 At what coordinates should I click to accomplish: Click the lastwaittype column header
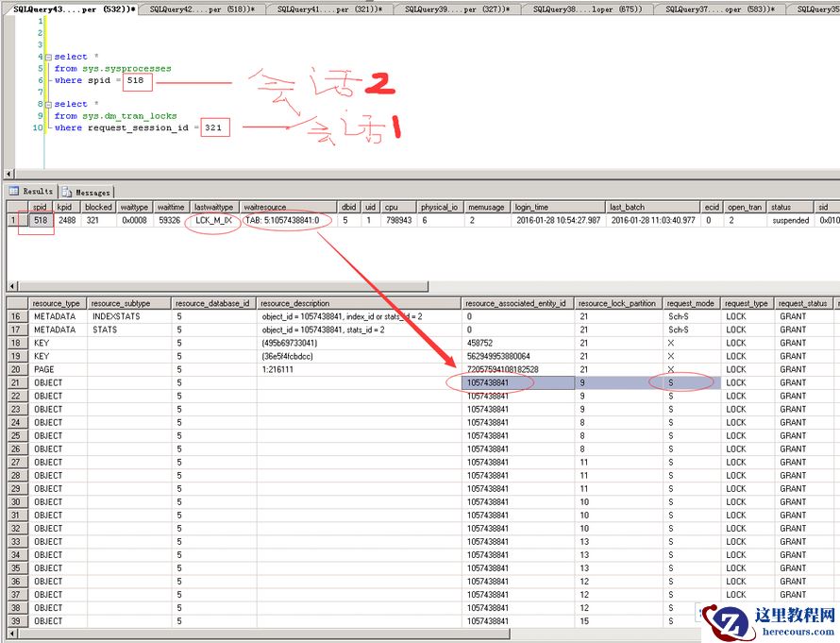214,207
